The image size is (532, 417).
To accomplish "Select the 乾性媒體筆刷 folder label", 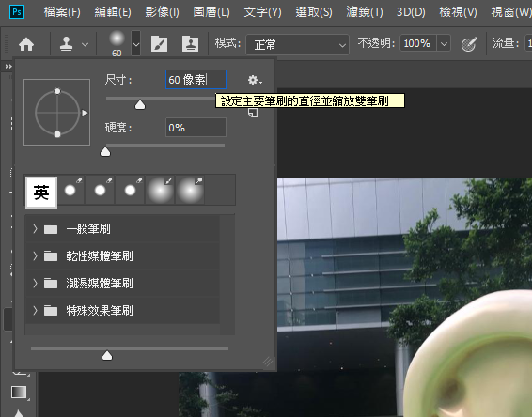I will tap(100, 256).
